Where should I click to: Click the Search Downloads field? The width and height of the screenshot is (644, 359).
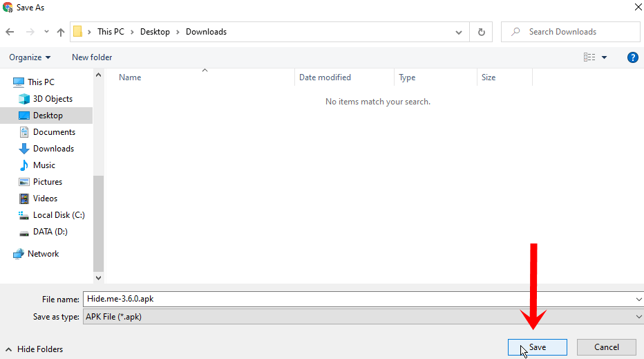[571, 32]
